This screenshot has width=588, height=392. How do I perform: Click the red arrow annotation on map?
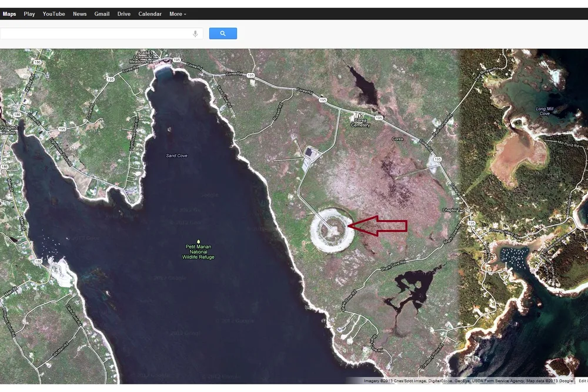[x=377, y=225]
